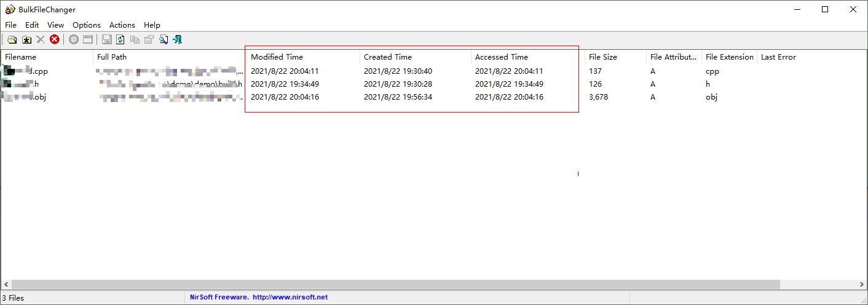Click created time 2021/8/22 19:56:34
The height and width of the screenshot is (305, 868).
(x=398, y=97)
